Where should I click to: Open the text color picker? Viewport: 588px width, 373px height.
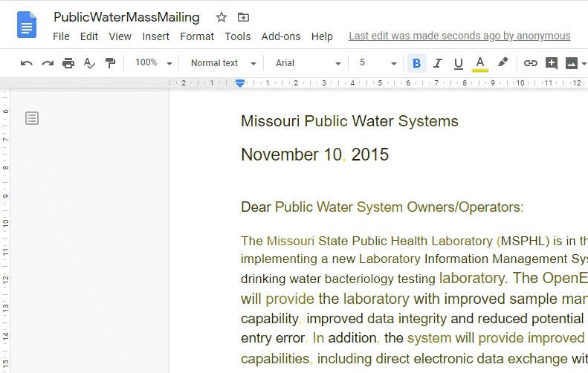(x=480, y=63)
